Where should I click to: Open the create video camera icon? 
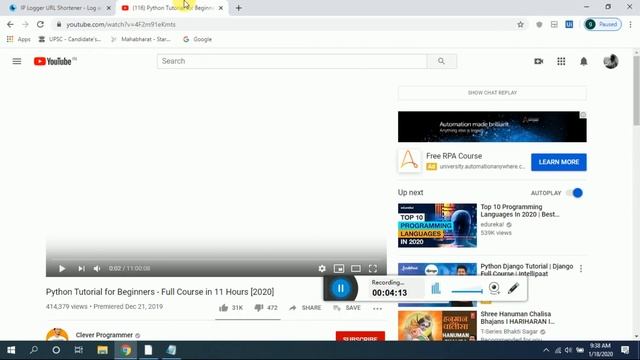click(539, 61)
